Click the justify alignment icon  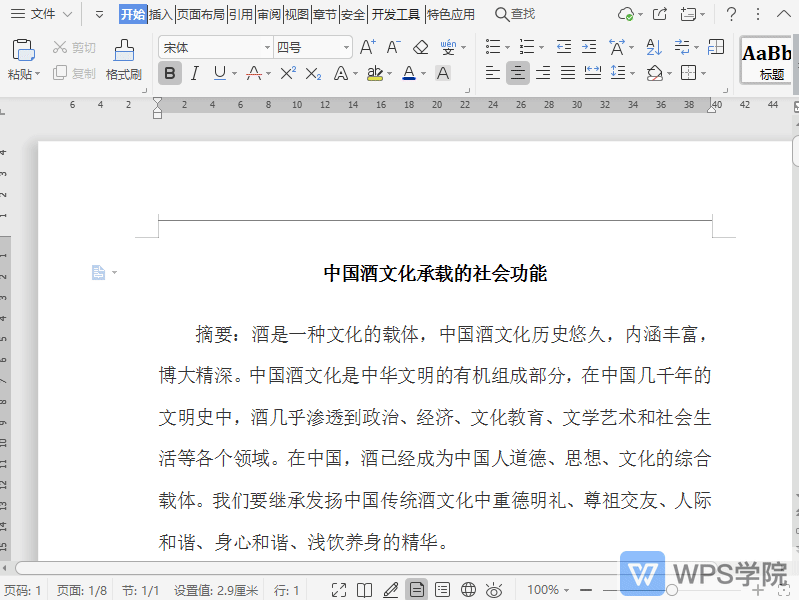(568, 73)
